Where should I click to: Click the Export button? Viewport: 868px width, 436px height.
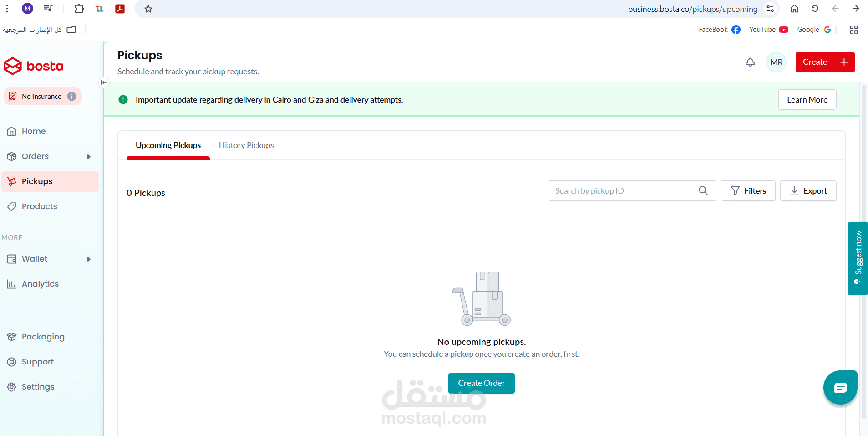tap(808, 191)
